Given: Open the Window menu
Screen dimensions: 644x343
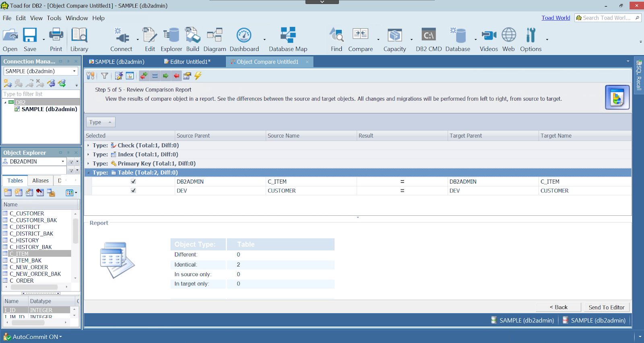Looking at the screenshot, I should tap(77, 18).
